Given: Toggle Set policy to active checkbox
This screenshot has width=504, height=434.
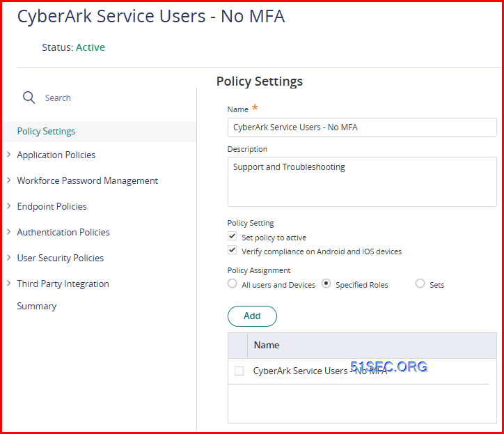Looking at the screenshot, I should click(232, 236).
